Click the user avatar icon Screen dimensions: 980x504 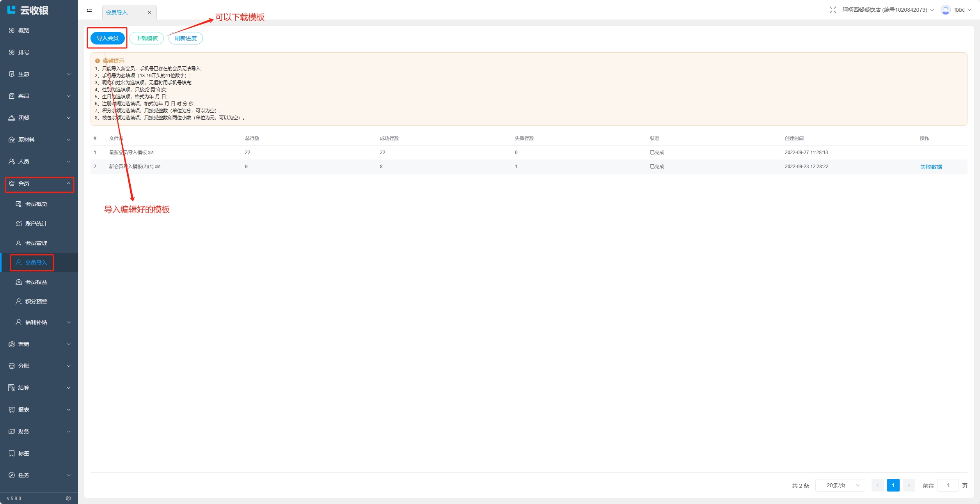pyautogui.click(x=945, y=10)
